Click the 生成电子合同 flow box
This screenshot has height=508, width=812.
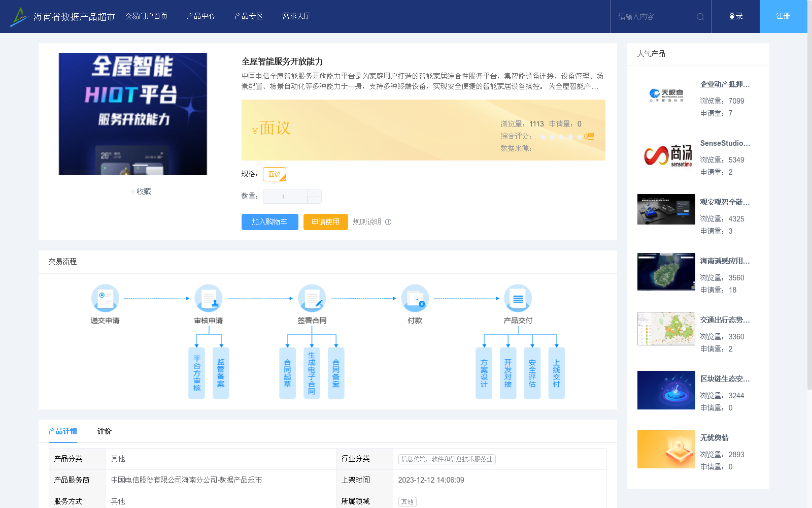point(312,373)
